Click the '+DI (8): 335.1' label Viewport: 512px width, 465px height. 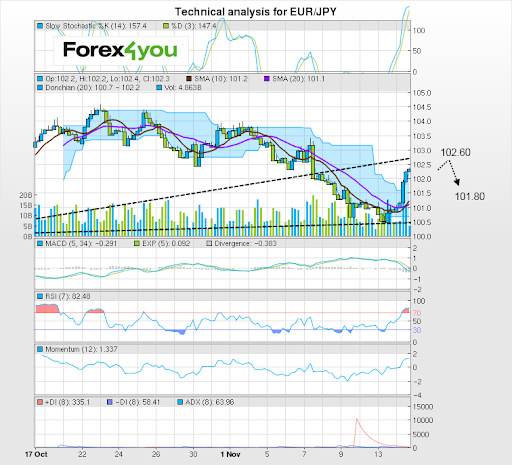coord(68,402)
